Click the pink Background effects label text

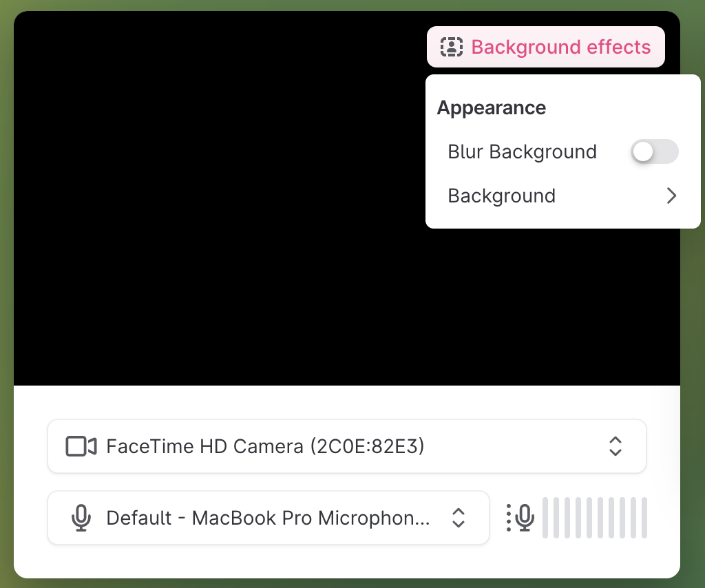pyautogui.click(x=560, y=47)
